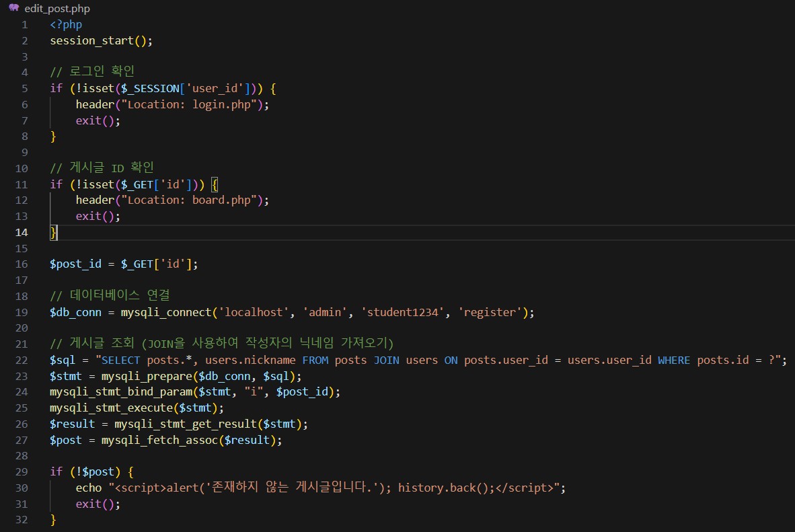This screenshot has height=532, width=795.
Task: Click 'exit();' on line 13
Action: [98, 216]
